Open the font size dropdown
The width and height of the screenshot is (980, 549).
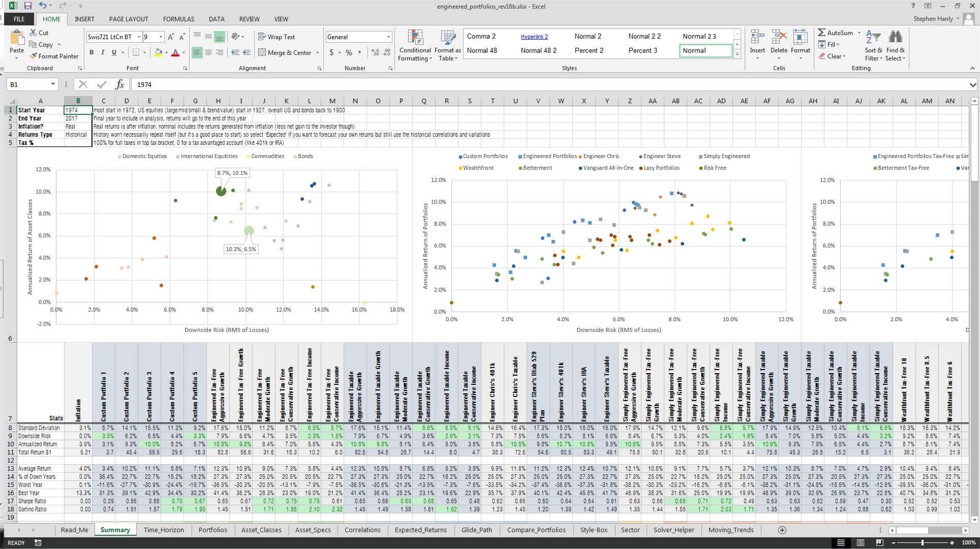pyautogui.click(x=160, y=37)
